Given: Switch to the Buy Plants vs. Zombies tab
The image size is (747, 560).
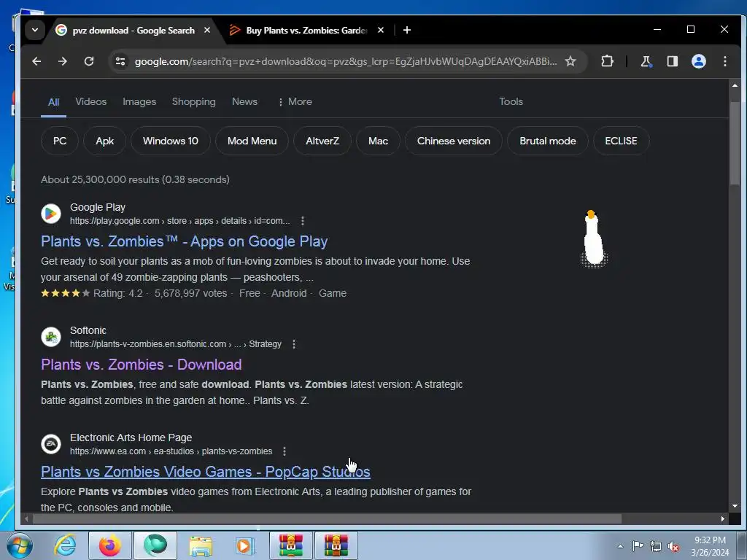Looking at the screenshot, I should pos(306,30).
